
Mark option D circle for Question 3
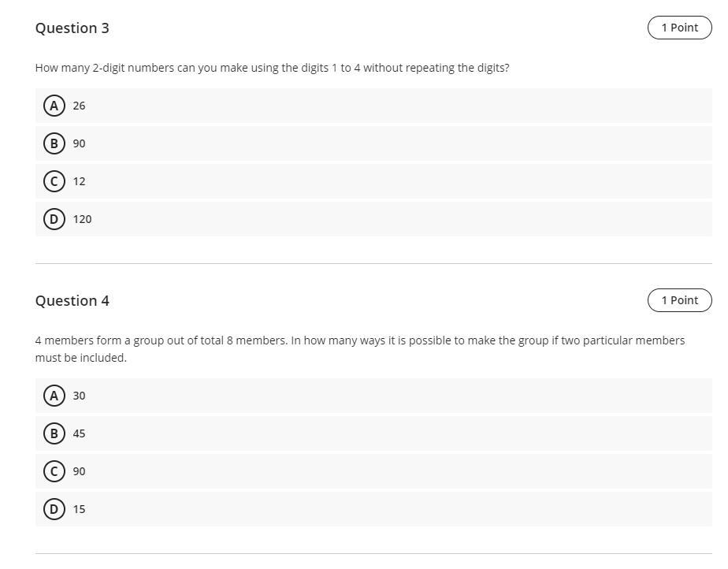(54, 219)
